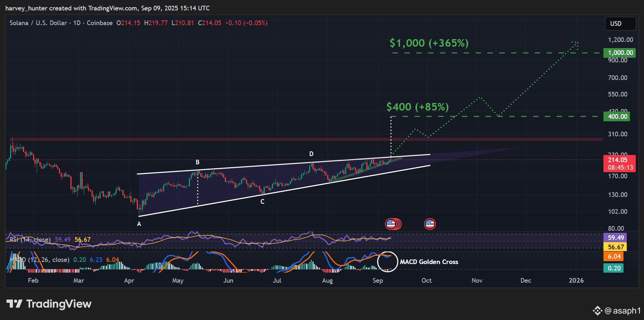Screen dimensions: 644x320
Task: Click the orange 6.04 MACD signal label
Action: coord(614,257)
